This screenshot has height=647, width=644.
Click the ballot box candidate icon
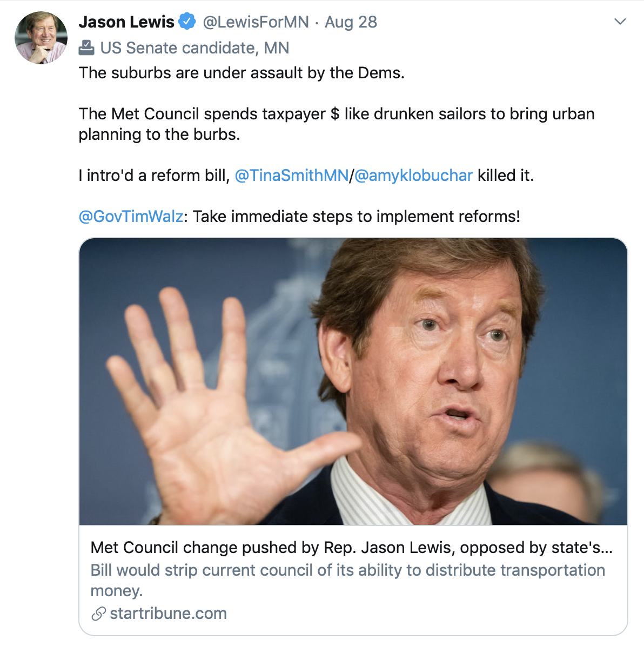pyautogui.click(x=86, y=48)
